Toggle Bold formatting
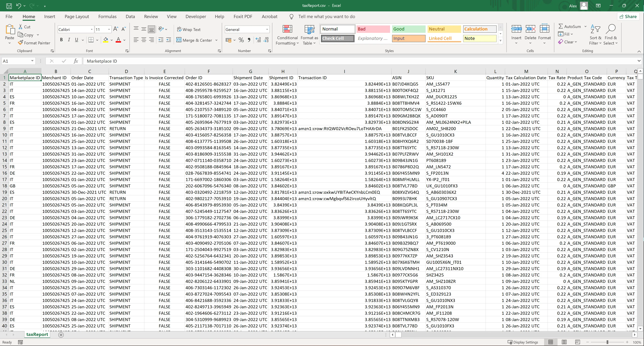Screen dimensions: 644x346 tap(61, 40)
